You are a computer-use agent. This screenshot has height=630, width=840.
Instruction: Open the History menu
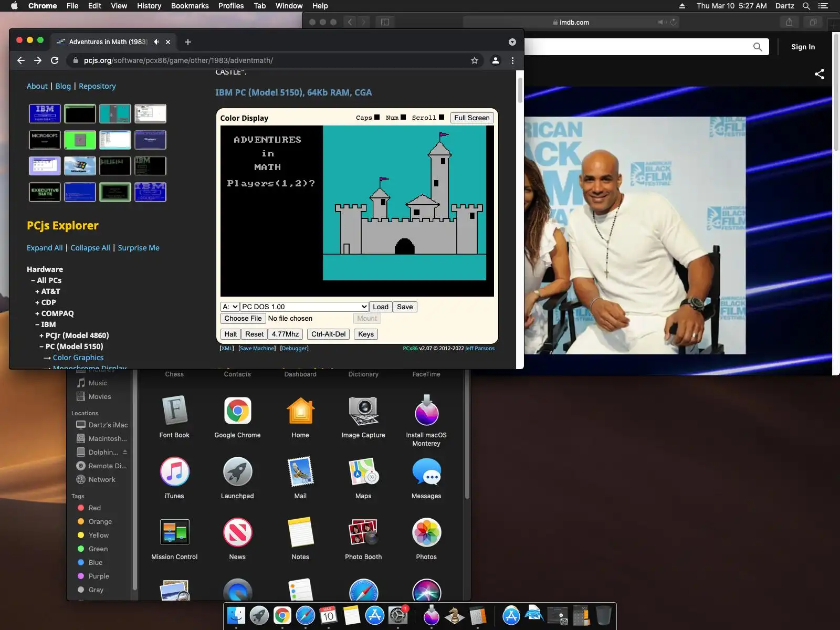pos(149,6)
